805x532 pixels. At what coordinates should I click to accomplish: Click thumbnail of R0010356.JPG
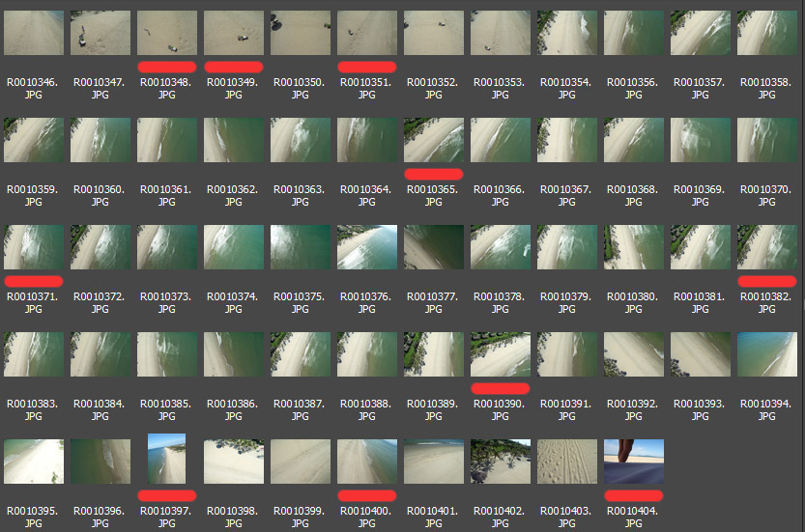point(634,33)
